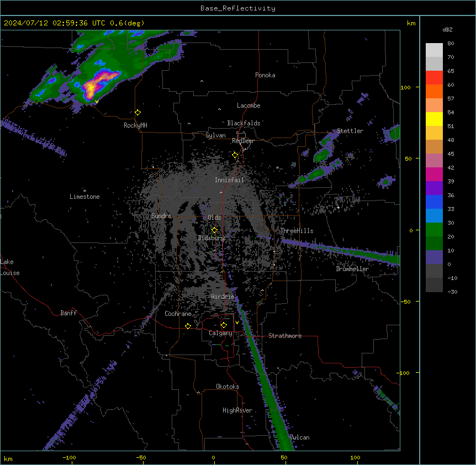476x465 pixels.
Task: Click the Airdrie label
Action: pos(223,297)
